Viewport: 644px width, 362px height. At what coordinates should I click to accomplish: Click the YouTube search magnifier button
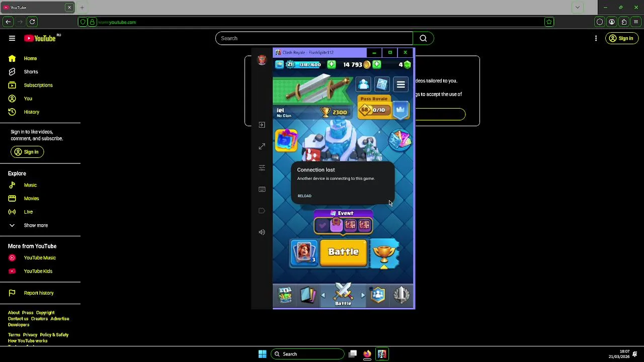[x=423, y=38]
